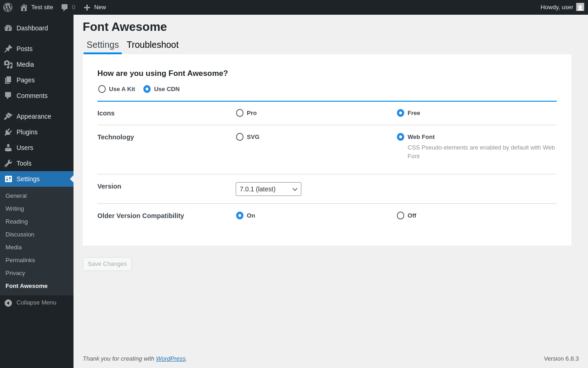This screenshot has height=368, width=588.
Task: Click the user avatar in top bar
Action: [580, 7]
